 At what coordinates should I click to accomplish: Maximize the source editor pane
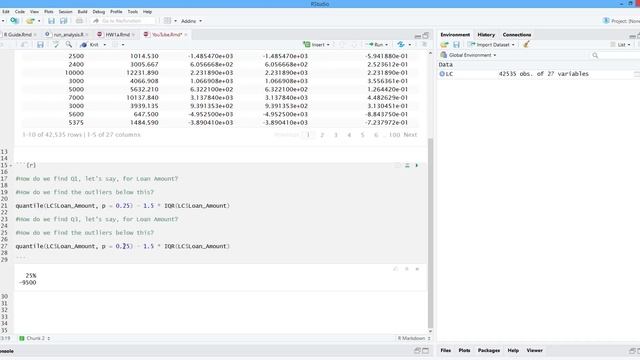426,36
